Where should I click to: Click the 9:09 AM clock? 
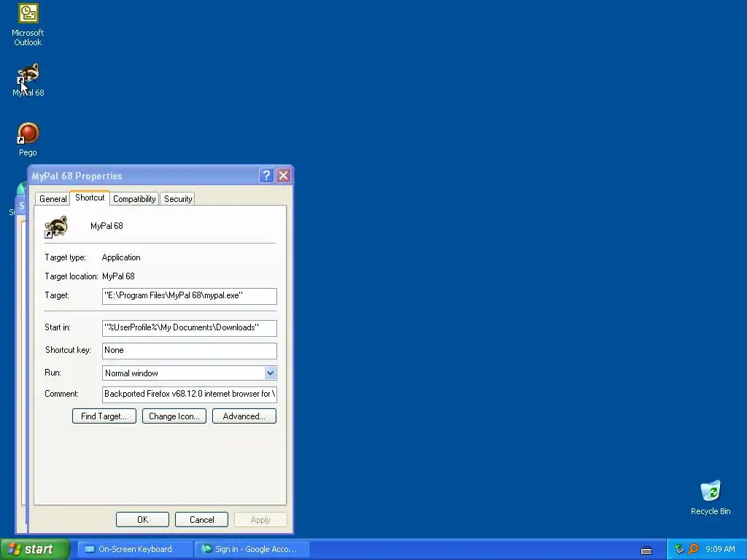tap(720, 549)
